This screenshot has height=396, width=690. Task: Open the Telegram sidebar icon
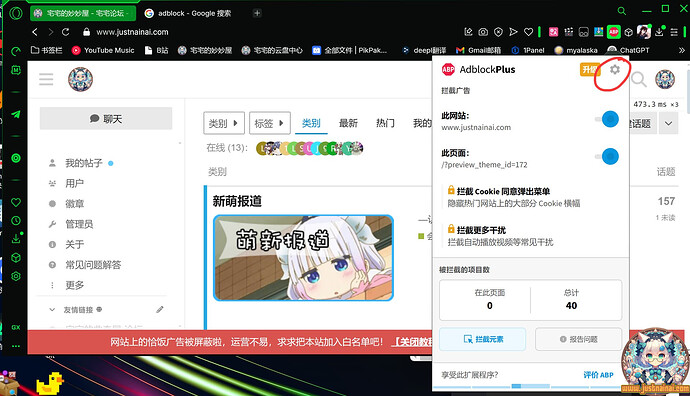16,114
